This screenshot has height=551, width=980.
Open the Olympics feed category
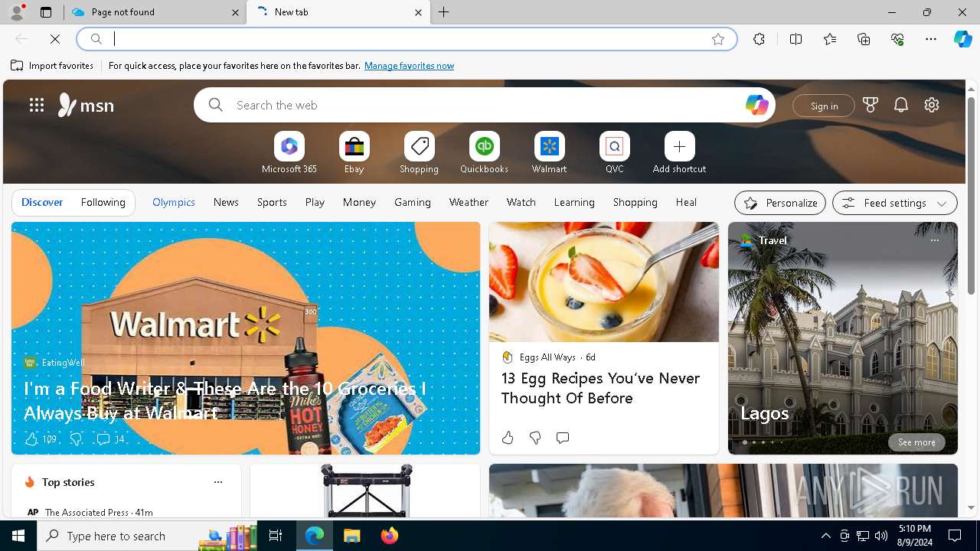174,202
